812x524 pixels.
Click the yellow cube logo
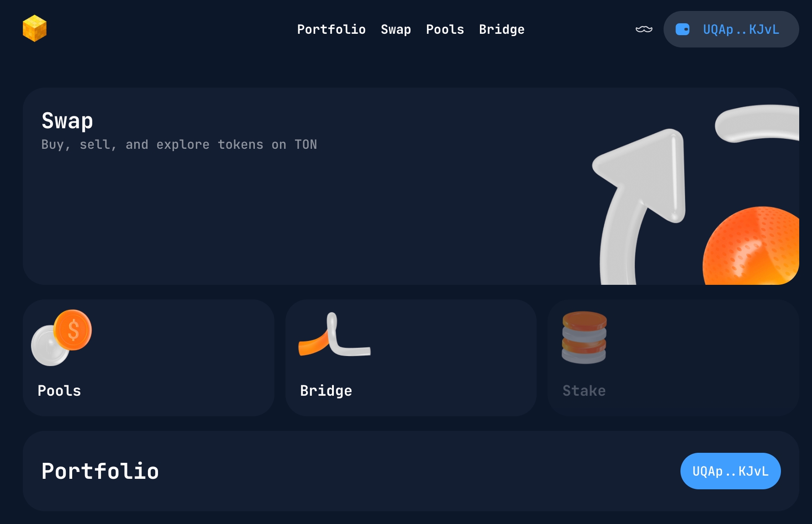[35, 28]
